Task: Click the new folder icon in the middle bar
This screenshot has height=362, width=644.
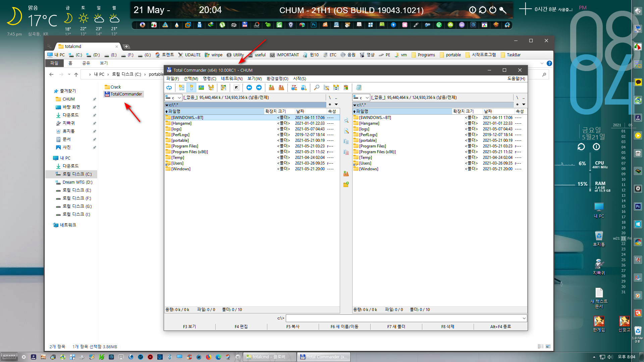Action: (346, 184)
